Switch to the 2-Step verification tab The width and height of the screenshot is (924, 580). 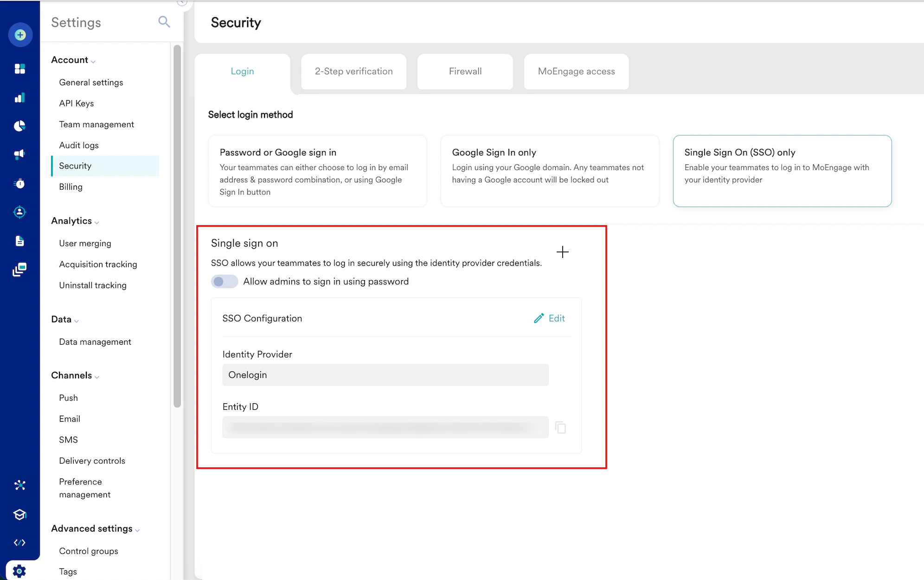coord(353,71)
